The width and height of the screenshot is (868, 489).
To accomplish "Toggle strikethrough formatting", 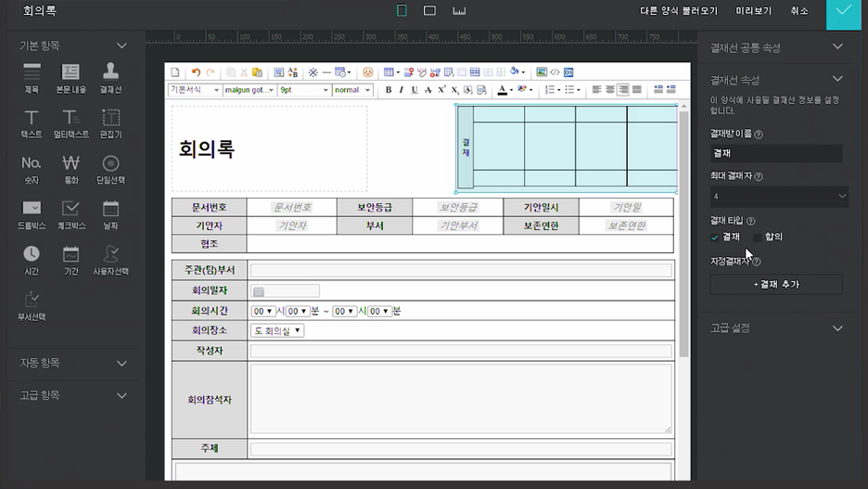I will pyautogui.click(x=428, y=90).
